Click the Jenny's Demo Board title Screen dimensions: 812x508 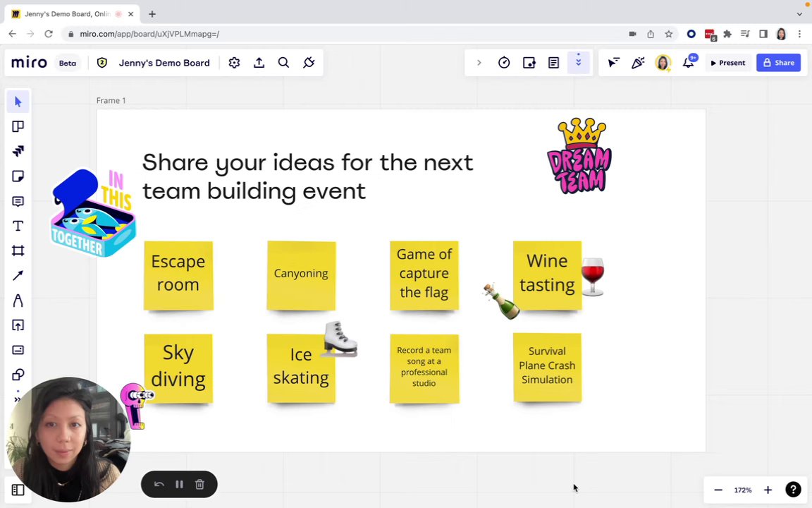pyautogui.click(x=164, y=63)
